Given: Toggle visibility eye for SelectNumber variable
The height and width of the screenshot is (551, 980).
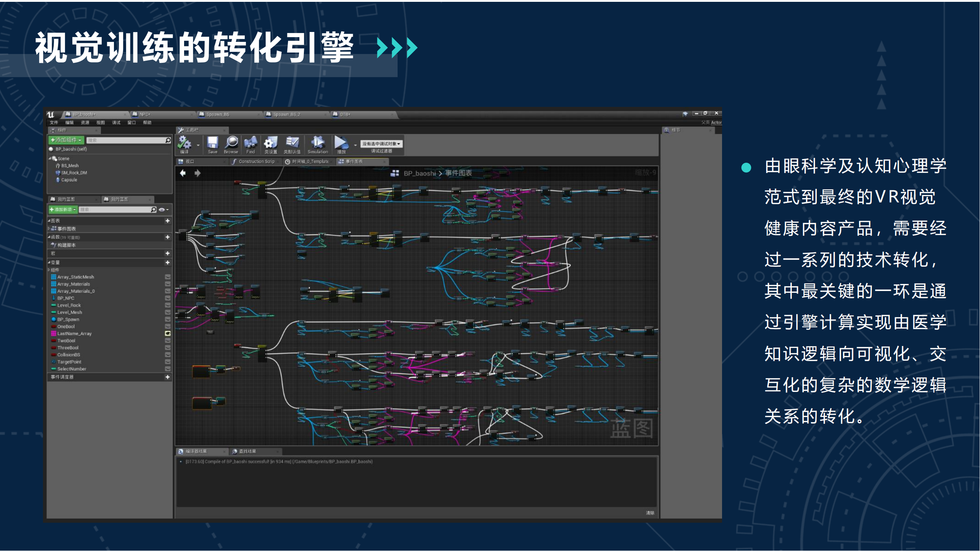Looking at the screenshot, I should tap(168, 369).
